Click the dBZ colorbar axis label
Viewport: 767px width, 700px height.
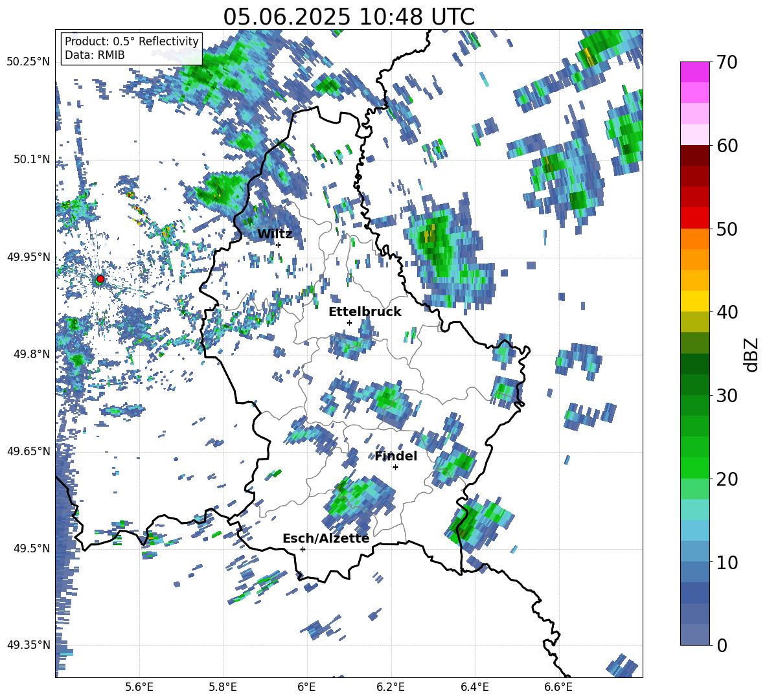752,354
